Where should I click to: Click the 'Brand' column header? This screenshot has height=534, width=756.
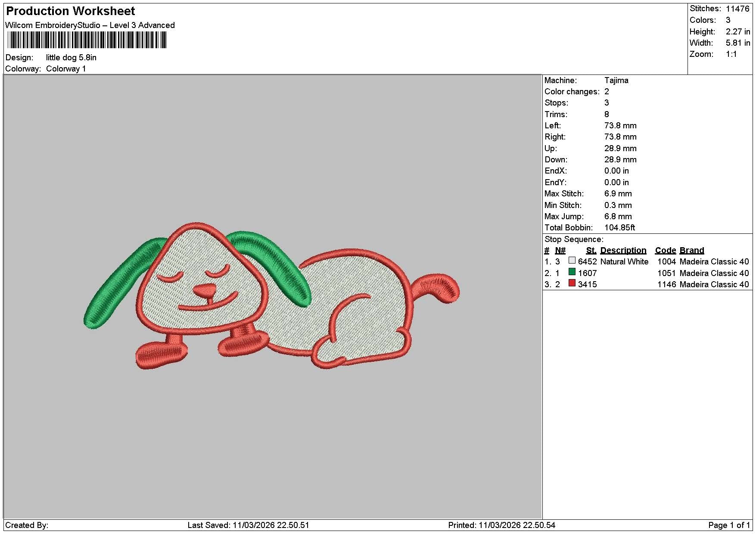(x=691, y=250)
